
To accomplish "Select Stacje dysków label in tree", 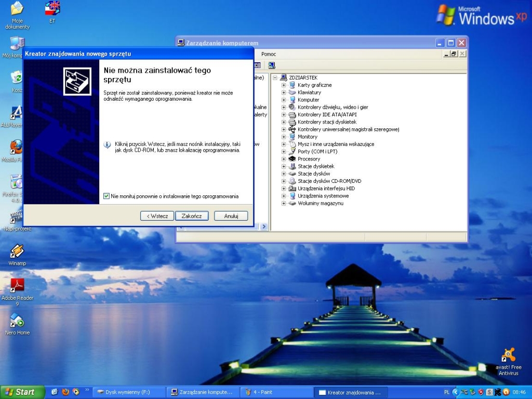I will click(314, 174).
